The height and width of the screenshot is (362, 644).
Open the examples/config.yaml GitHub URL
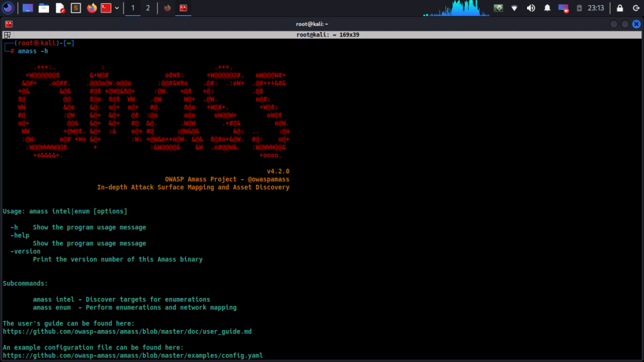tap(133, 356)
